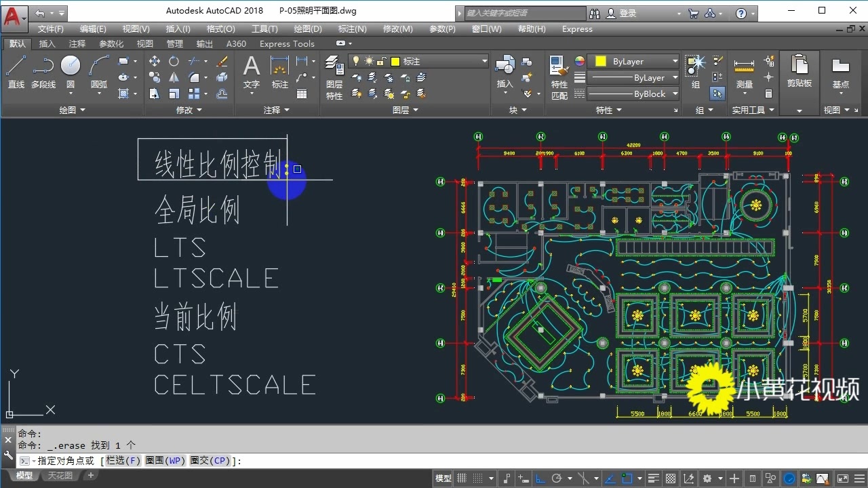Click the customization icon in status bar
The height and width of the screenshot is (488, 868).
859,479
